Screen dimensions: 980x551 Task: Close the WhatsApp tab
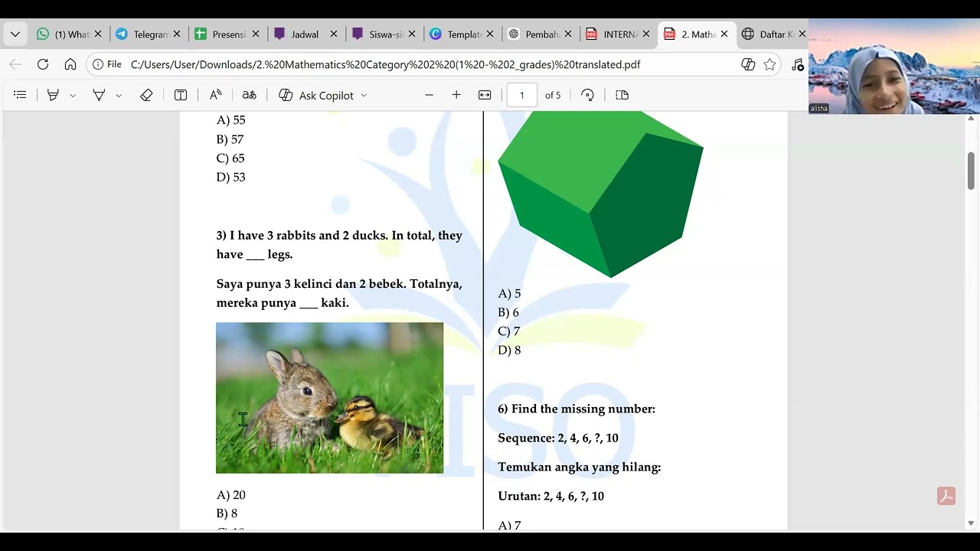98,34
